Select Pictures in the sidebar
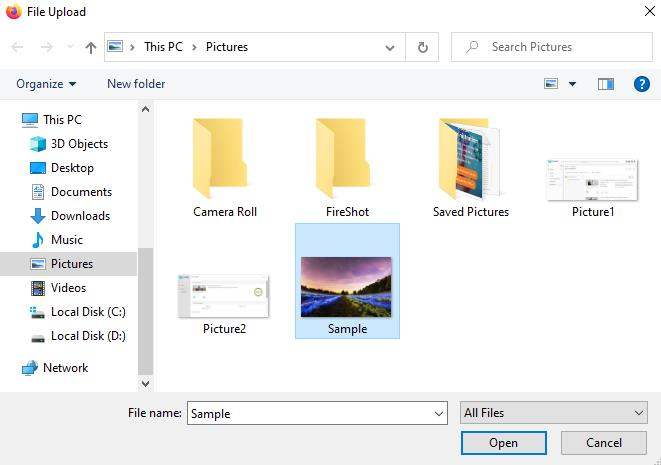The image size is (661, 465). click(68, 264)
